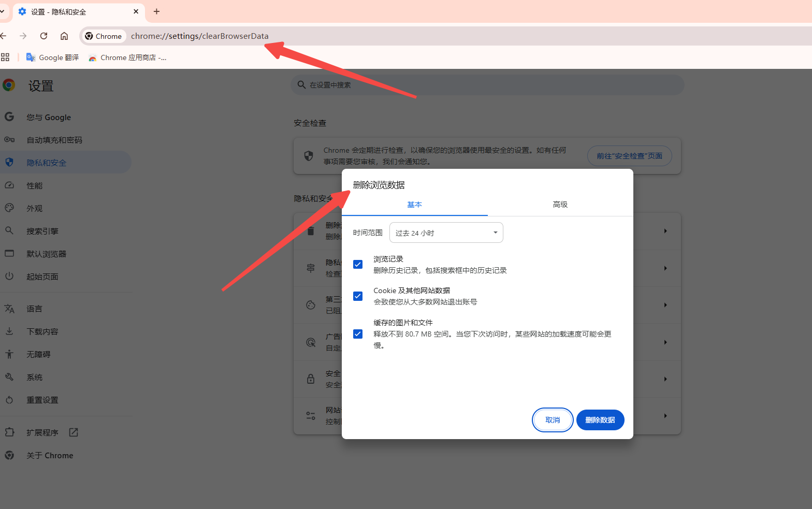
Task: Click the accessibility figure icon for 无障碍
Action: [9, 354]
